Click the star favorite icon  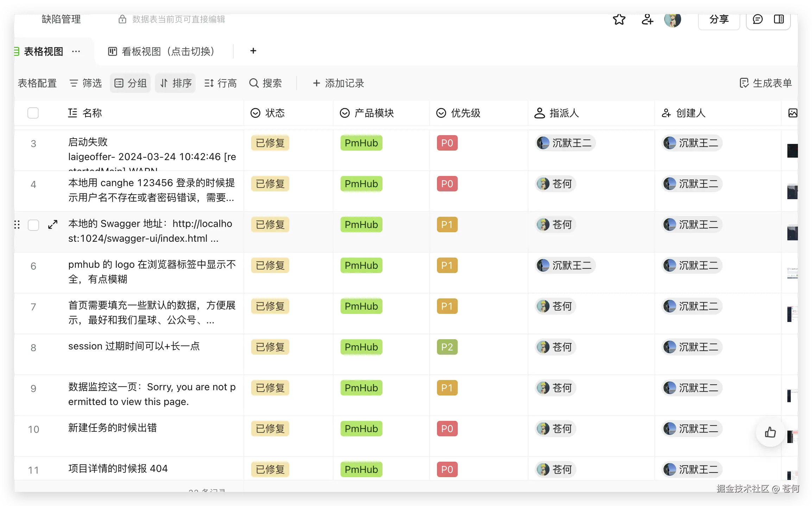click(619, 19)
